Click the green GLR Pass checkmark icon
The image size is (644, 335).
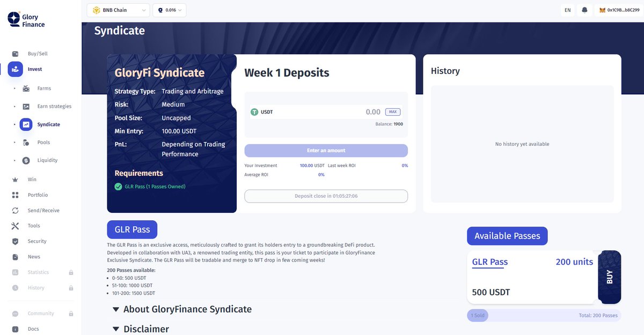[118, 187]
